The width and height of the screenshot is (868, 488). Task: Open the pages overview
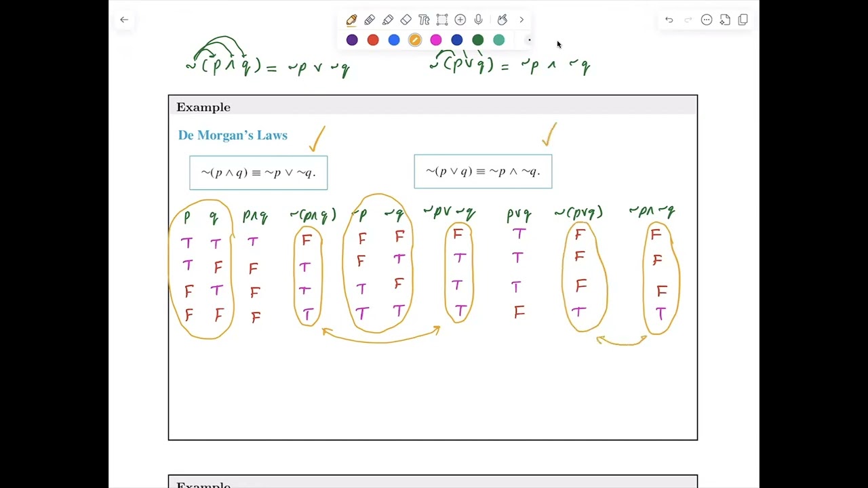click(x=743, y=20)
